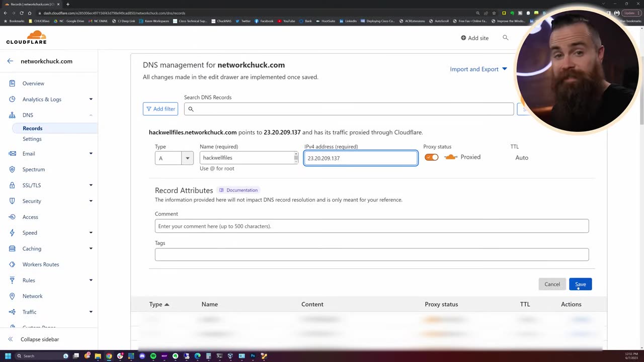Save the DNS record
The height and width of the screenshot is (362, 644).
pos(580,284)
